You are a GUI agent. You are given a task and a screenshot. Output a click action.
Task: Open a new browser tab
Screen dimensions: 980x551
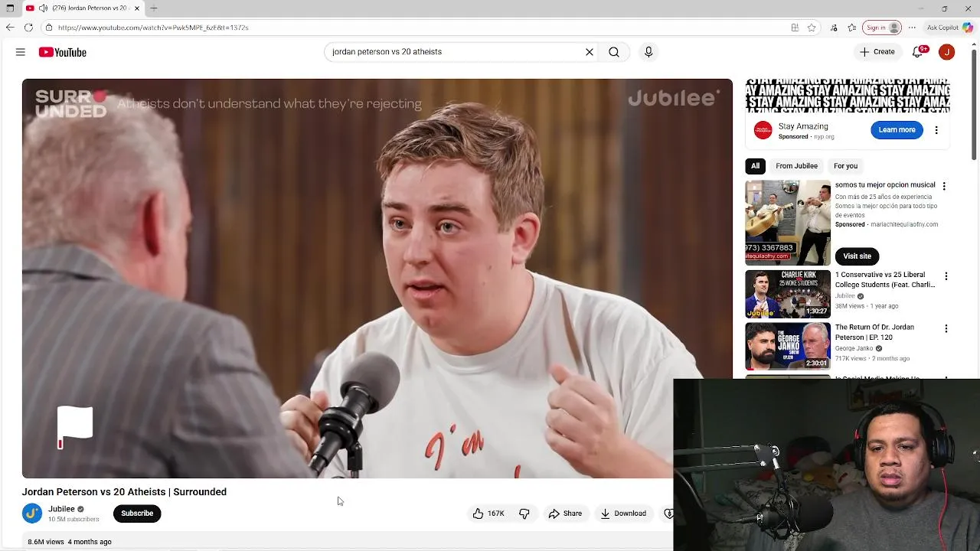154,8
